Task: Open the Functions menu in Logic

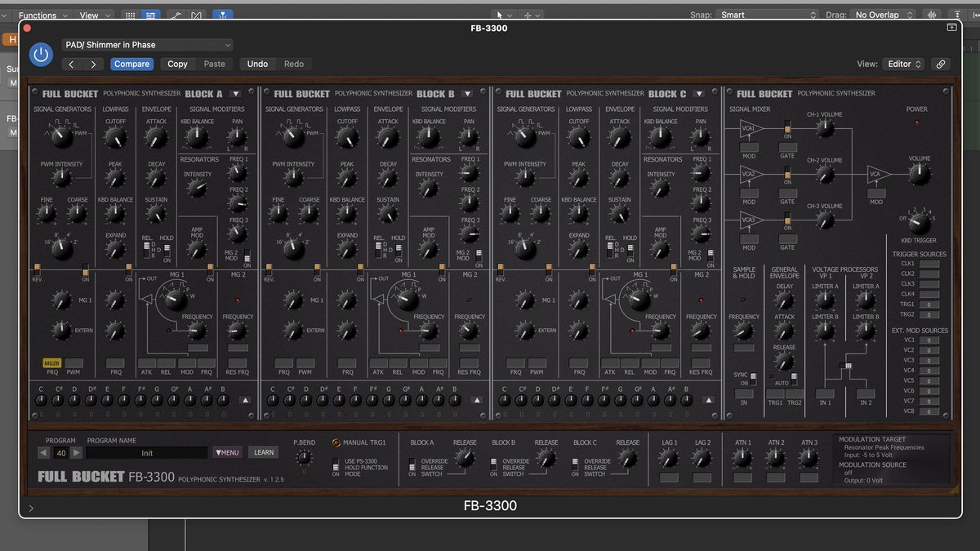Action: pos(43,15)
